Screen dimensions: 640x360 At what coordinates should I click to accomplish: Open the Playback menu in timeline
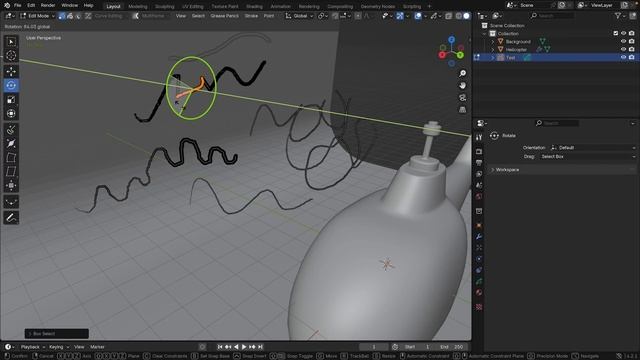pyautogui.click(x=33, y=347)
